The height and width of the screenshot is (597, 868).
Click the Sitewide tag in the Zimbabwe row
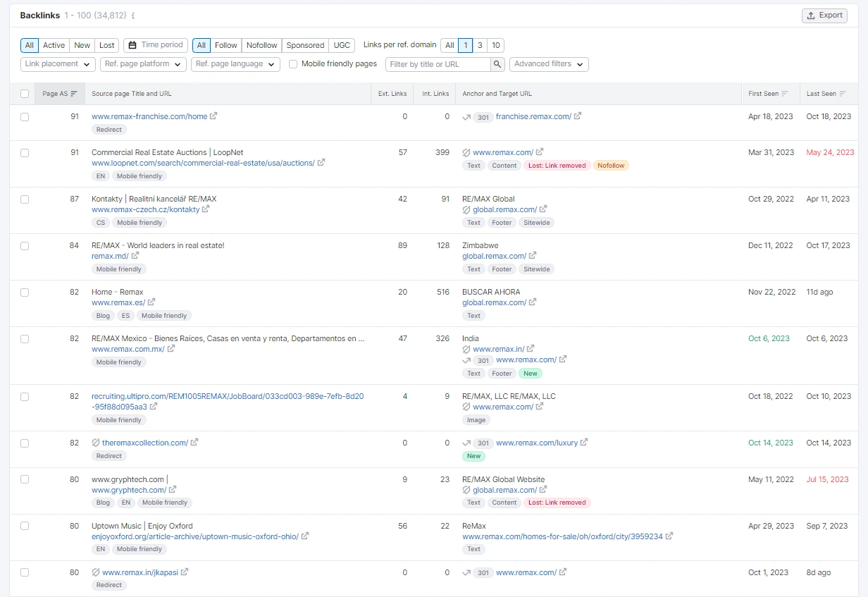coord(537,269)
